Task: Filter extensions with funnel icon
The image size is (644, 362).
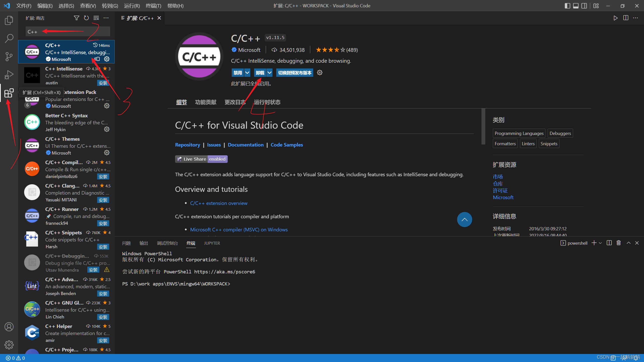Action: pyautogui.click(x=76, y=18)
